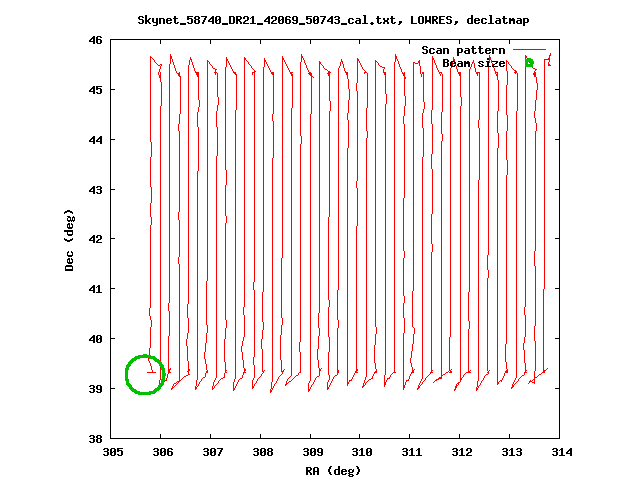
Task: Click the small green beam size legend marker
Action: [x=529, y=63]
